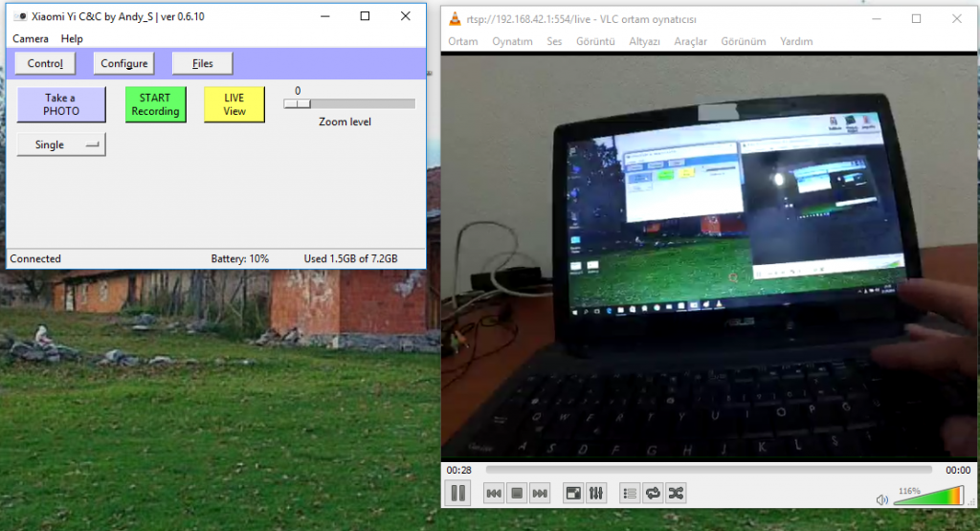Click the VLC cone title icon

[455, 19]
